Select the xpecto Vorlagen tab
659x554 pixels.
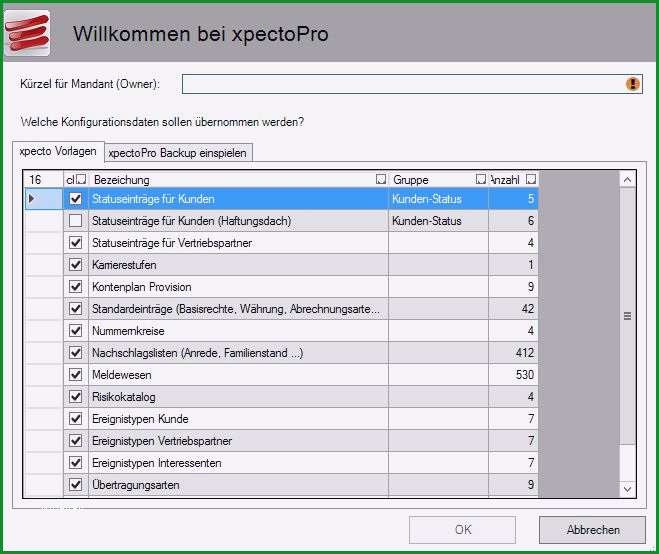point(58,151)
